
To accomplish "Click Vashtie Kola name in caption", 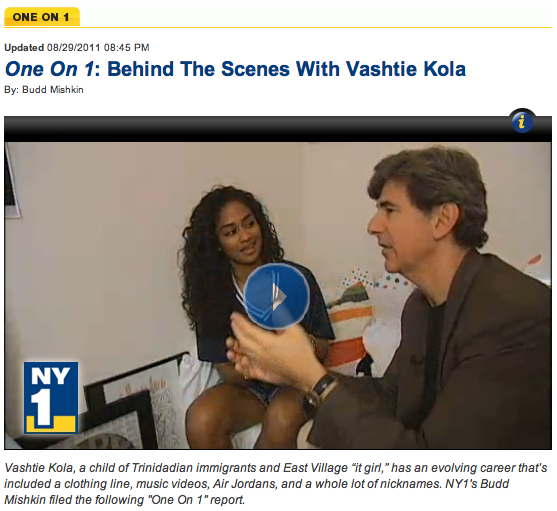I will 39,468.
